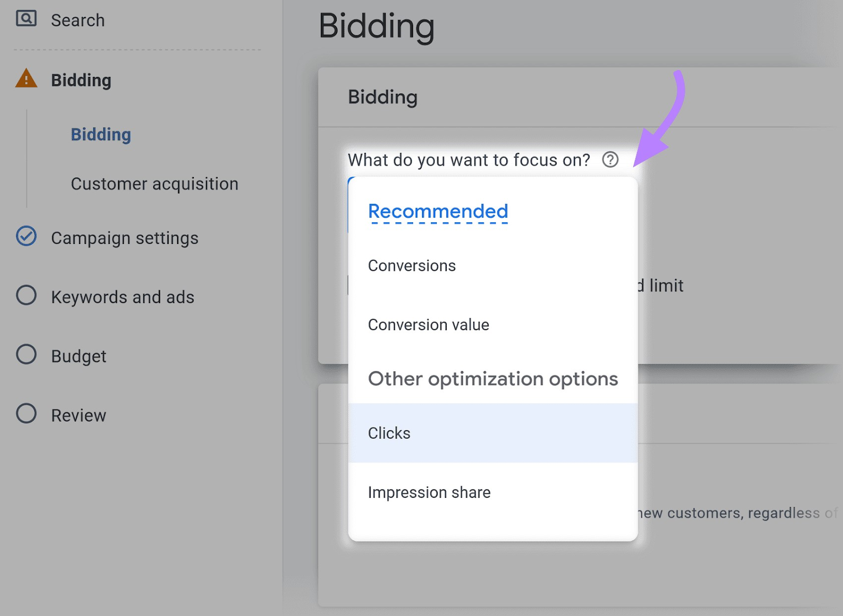The width and height of the screenshot is (843, 616).
Task: Click the Recommended link
Action: (x=438, y=212)
